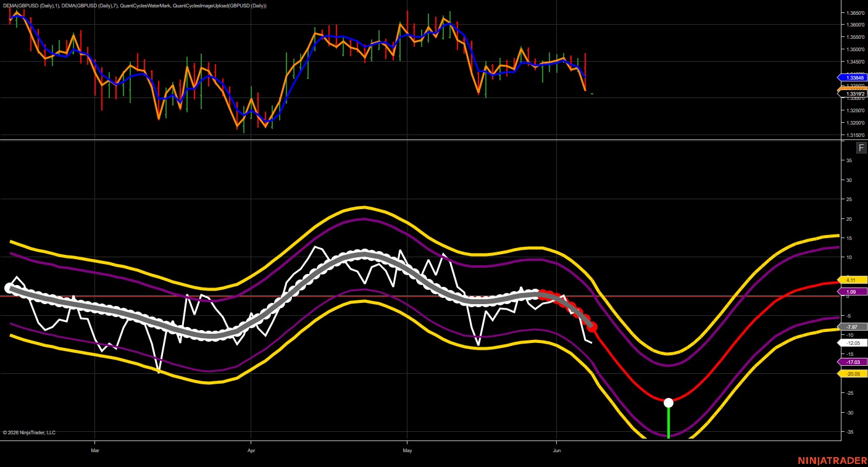Click the Apr date label

(251, 451)
